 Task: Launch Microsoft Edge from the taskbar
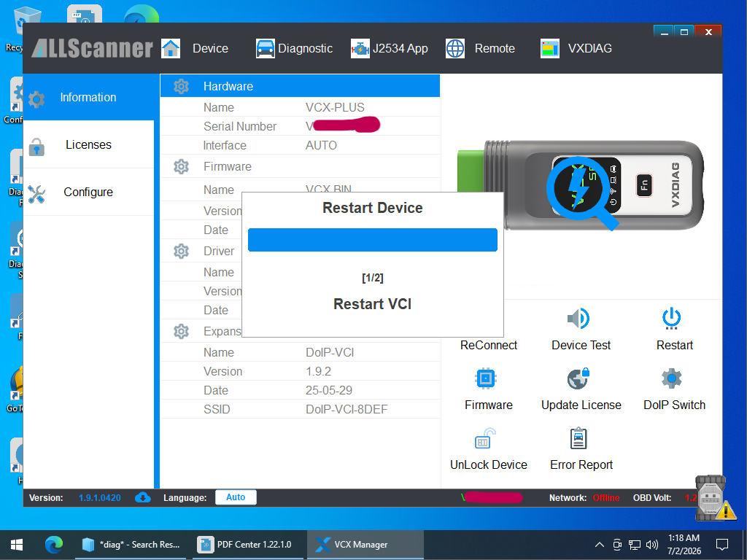point(54,545)
